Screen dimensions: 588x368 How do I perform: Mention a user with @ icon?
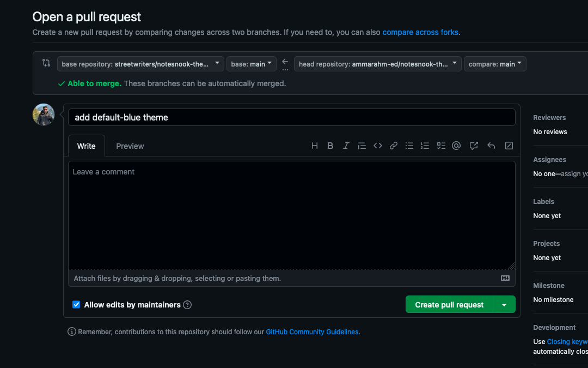456,146
